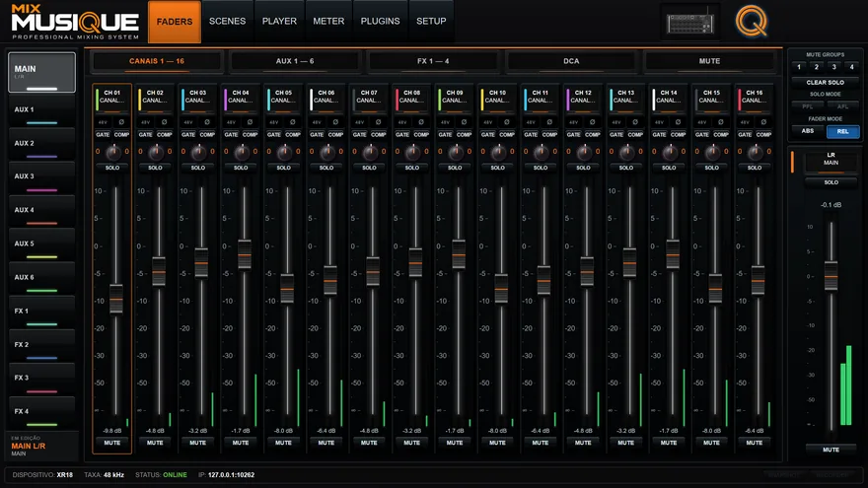The width and height of the screenshot is (868, 488).
Task: Click the orange Q logo icon
Action: pos(752,21)
